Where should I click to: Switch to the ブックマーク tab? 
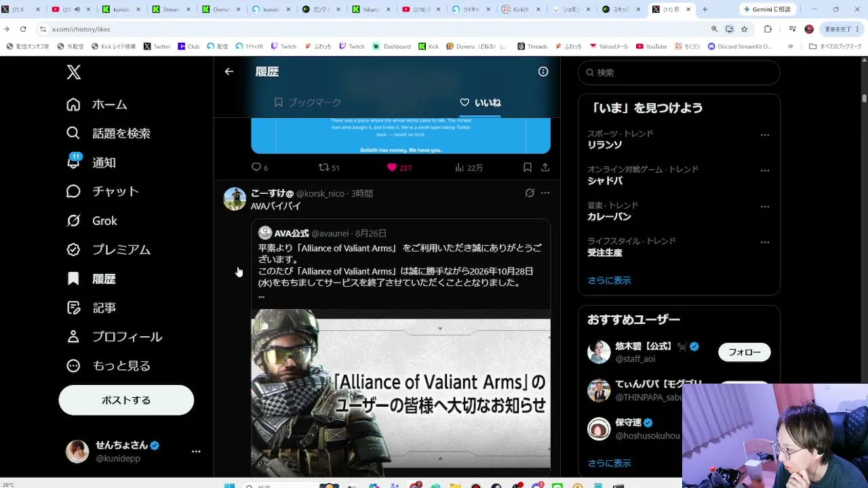point(307,102)
